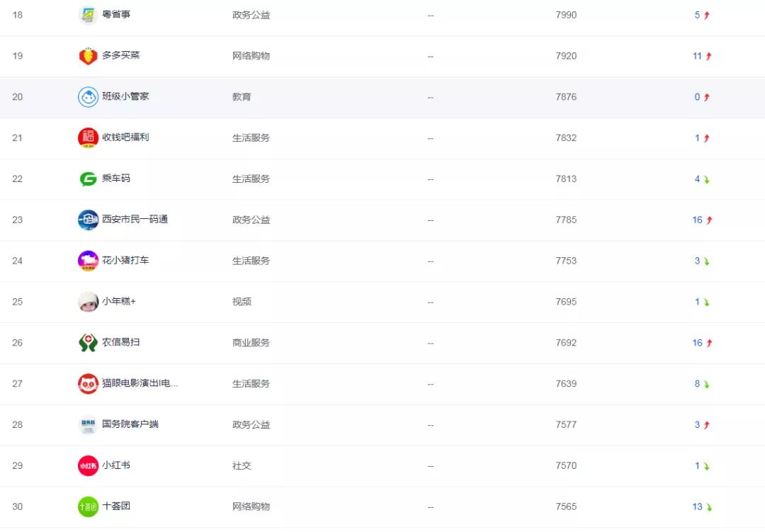
Task: Click the 粤省事 app icon
Action: pyautogui.click(x=88, y=15)
